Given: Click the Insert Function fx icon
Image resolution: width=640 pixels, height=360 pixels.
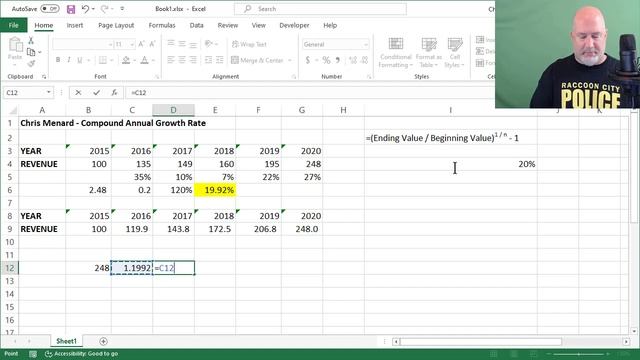Looking at the screenshot, I should [x=114, y=93].
